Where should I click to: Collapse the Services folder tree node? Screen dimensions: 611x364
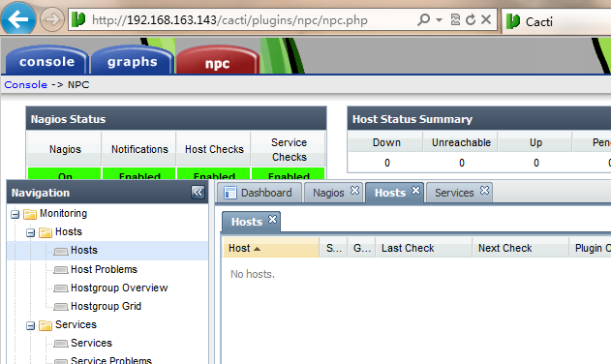[30, 326]
